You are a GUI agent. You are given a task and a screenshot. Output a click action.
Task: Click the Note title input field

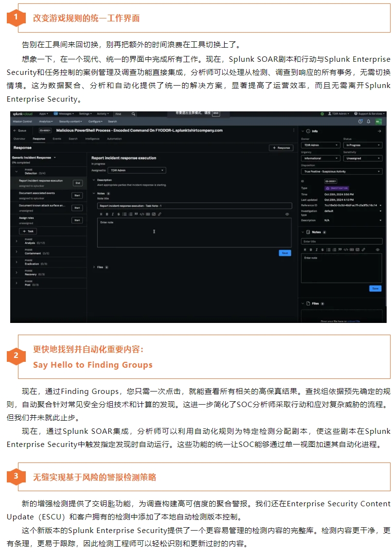pyautogui.click(x=195, y=206)
